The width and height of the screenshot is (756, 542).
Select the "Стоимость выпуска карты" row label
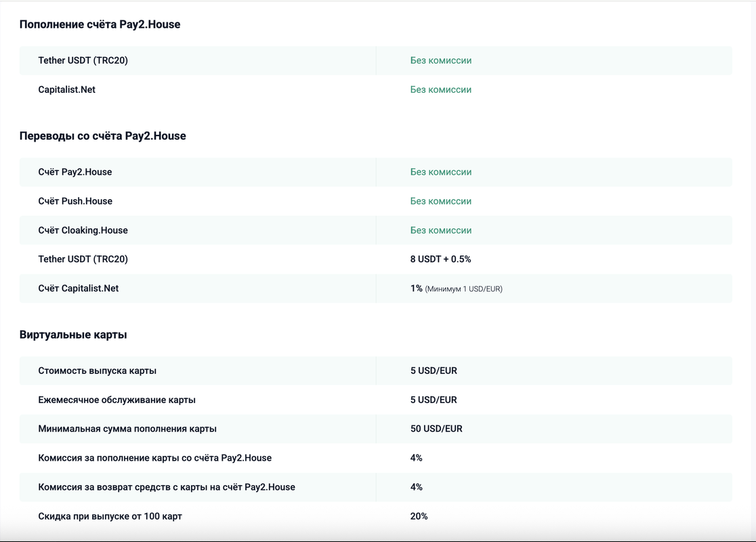(97, 371)
